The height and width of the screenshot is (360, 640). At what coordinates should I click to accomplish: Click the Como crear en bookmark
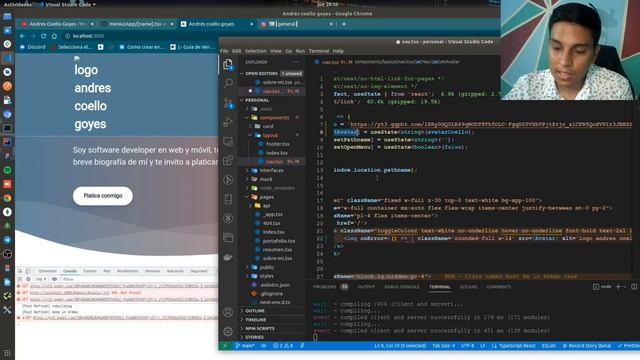(142, 47)
